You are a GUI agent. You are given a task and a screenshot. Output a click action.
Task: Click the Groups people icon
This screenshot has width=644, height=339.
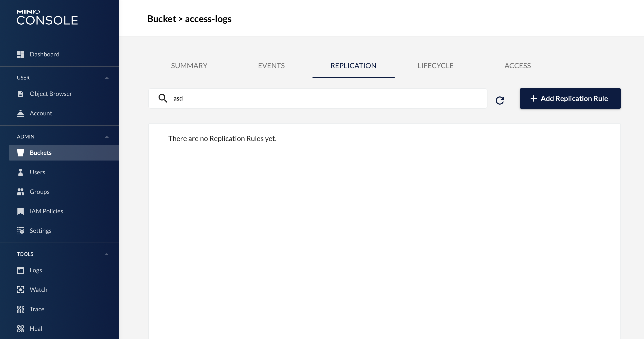click(21, 192)
